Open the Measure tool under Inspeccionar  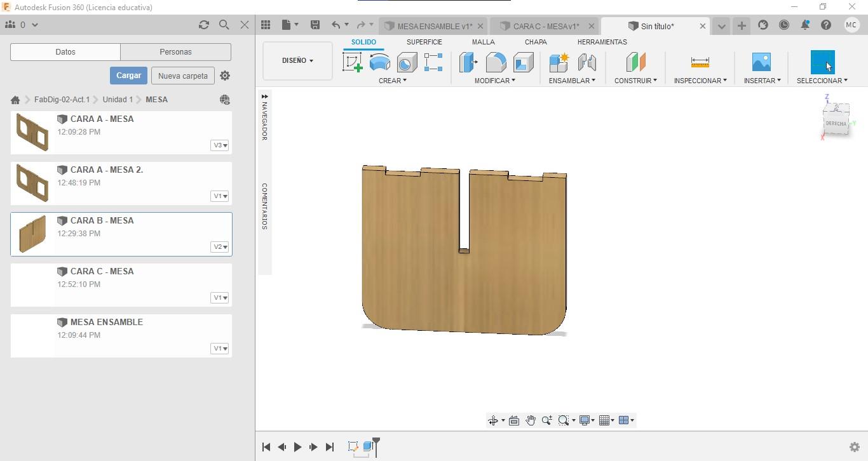pos(700,62)
